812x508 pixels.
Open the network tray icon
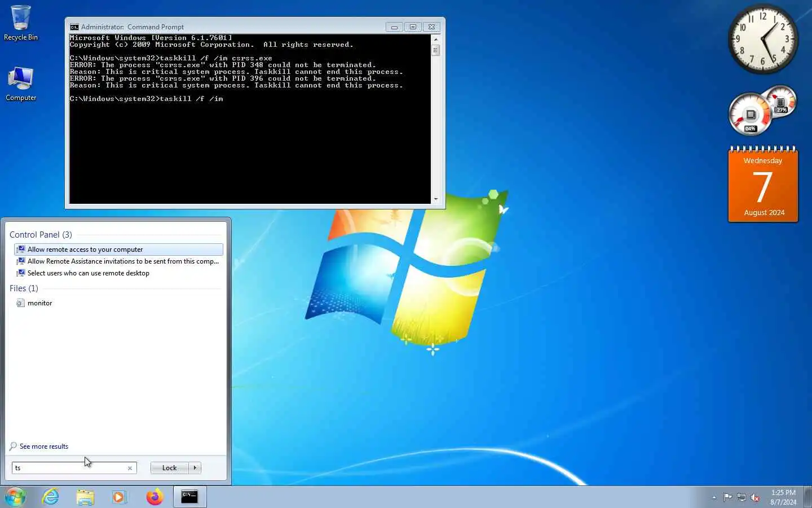tap(742, 497)
